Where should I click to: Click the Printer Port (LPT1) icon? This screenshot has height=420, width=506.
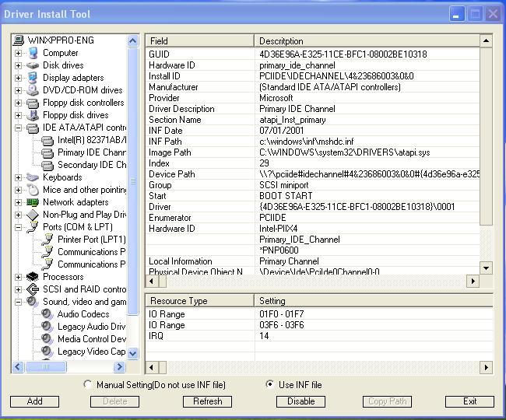tap(47, 240)
